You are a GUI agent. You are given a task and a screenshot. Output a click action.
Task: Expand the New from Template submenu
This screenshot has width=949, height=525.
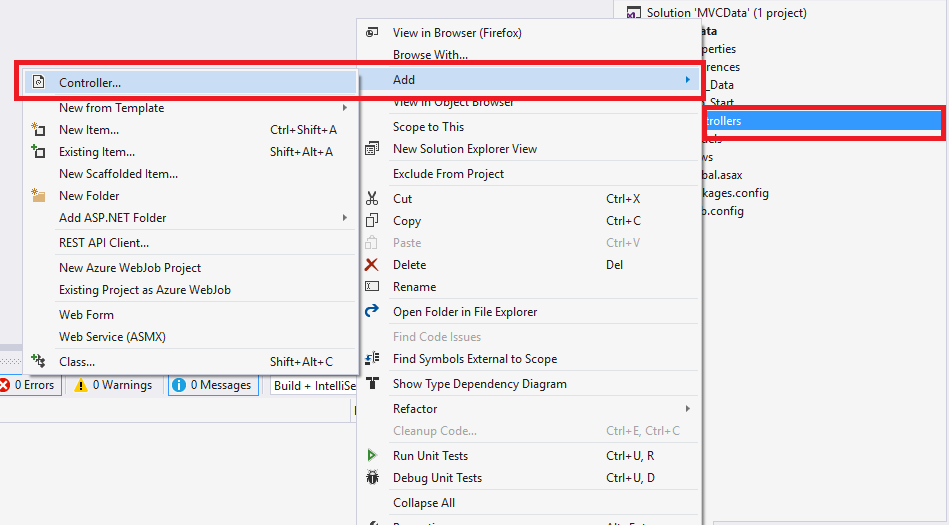(x=345, y=108)
